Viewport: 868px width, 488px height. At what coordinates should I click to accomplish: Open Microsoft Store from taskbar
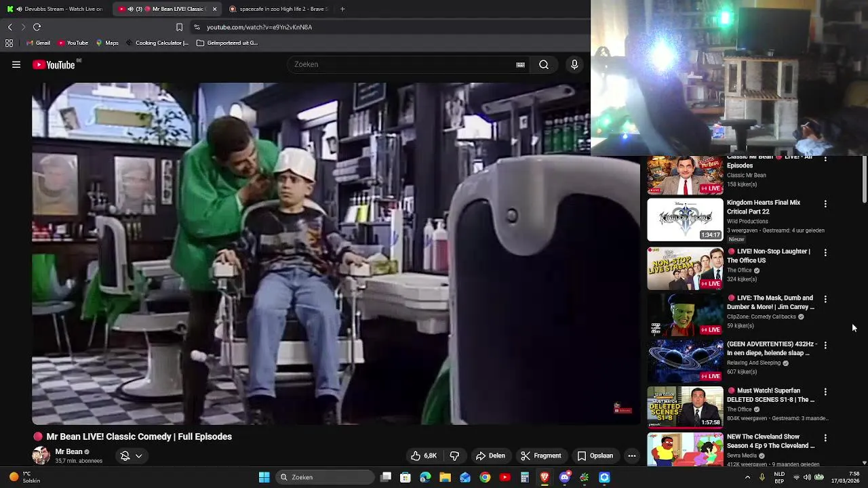[406, 477]
